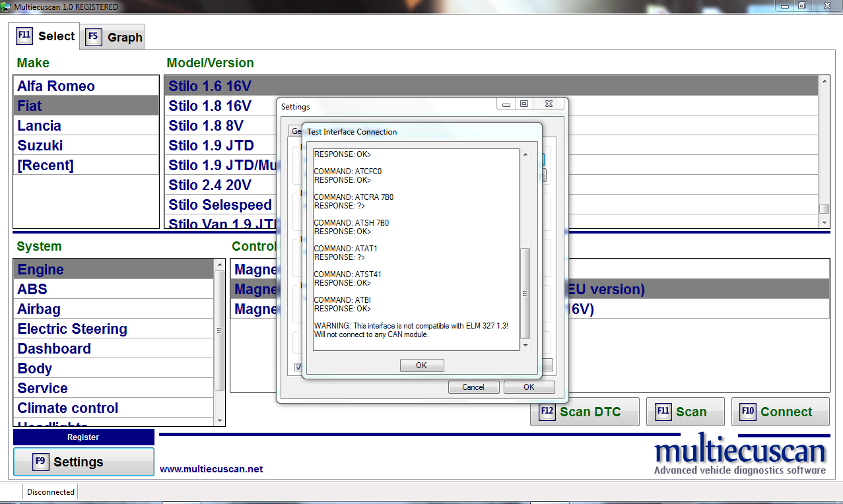
Task: Select Electric Steering system
Action: coord(114,329)
